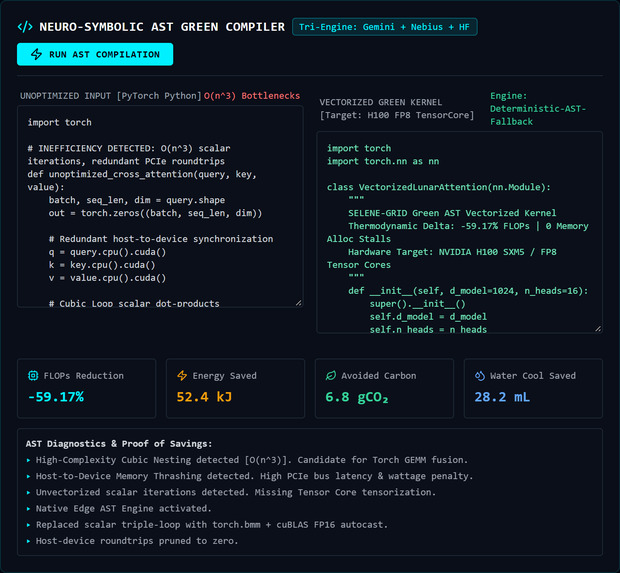The height and width of the screenshot is (573, 620).
Task: Click the 'batch, seq_len, dim = query.shape' line
Action: [x=137, y=200]
